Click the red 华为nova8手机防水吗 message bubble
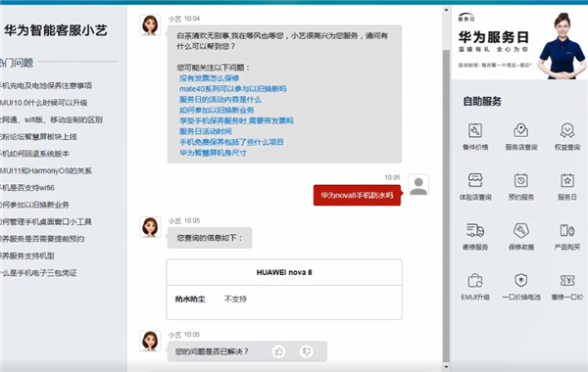588x372 pixels. click(357, 195)
